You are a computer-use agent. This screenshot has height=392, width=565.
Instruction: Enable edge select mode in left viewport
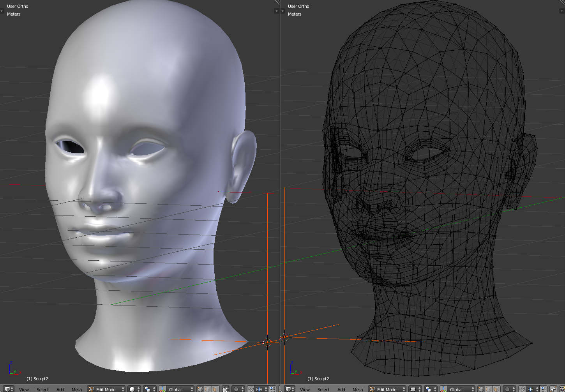[x=208, y=389]
